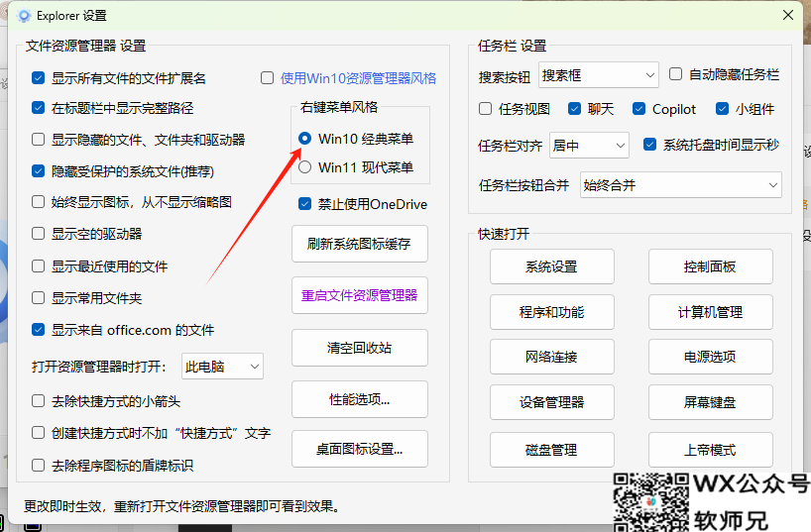Open the 打开资源管理器时打开 dropdown (此电脑)
The image size is (811, 532).
222,367
